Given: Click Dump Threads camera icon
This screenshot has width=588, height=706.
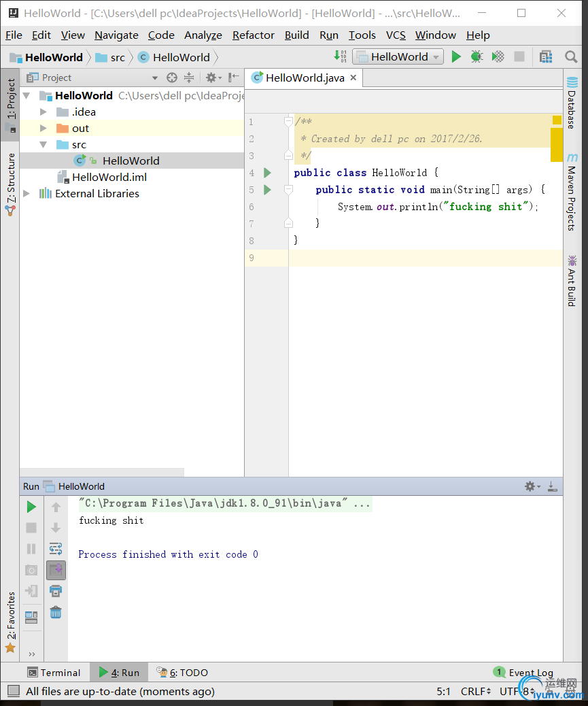Looking at the screenshot, I should pyautogui.click(x=31, y=570).
